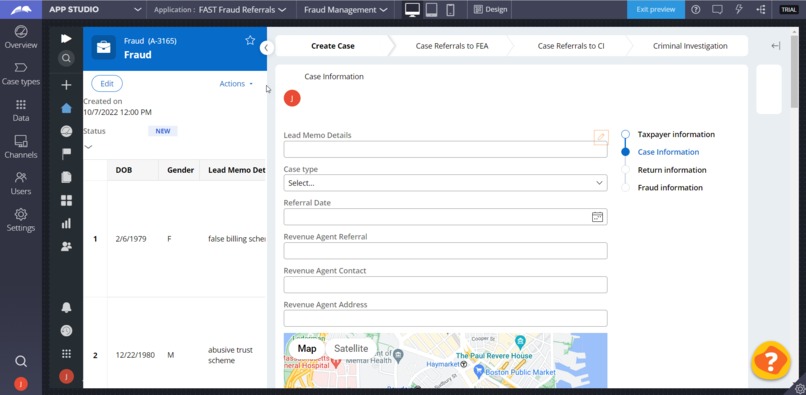Click the plus Create icon in portal sidebar
The image size is (806, 395).
pyautogui.click(x=66, y=85)
